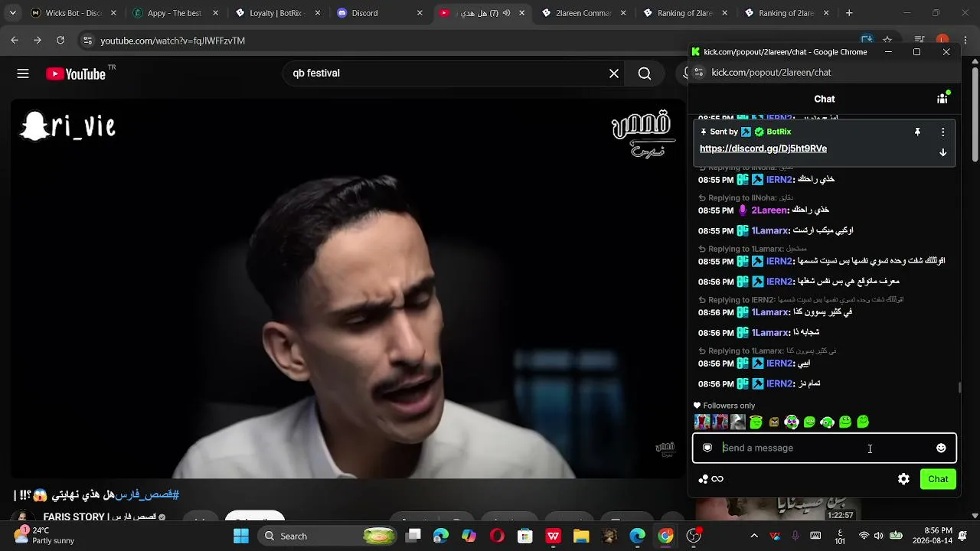The height and width of the screenshot is (551, 980).
Task: Select the chat message 'تمام دز'
Action: click(x=809, y=384)
